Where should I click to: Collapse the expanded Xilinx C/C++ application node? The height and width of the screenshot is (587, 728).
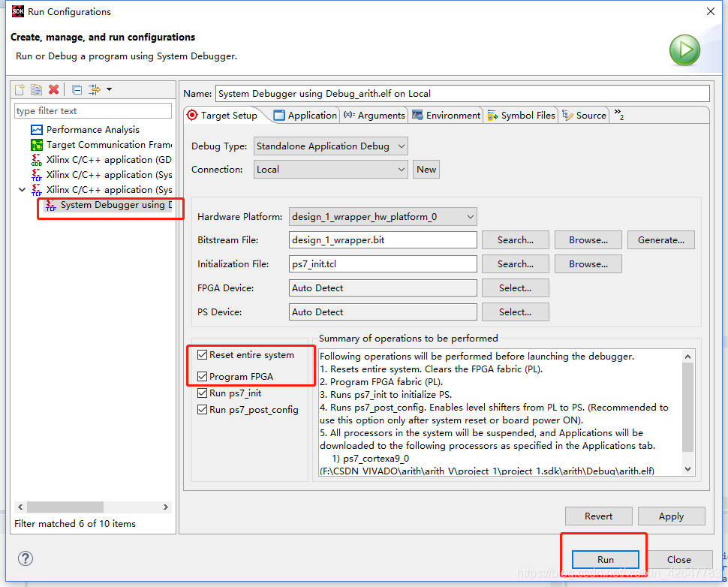[x=22, y=189]
